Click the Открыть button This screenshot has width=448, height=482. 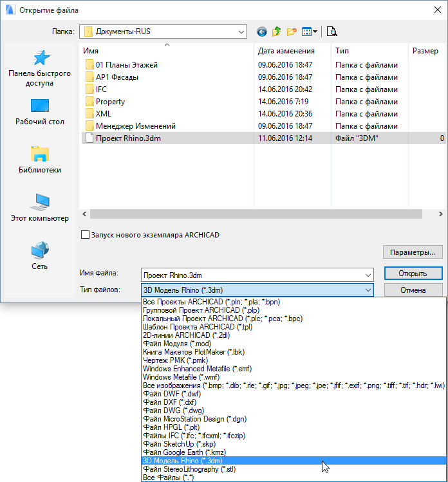(x=413, y=273)
